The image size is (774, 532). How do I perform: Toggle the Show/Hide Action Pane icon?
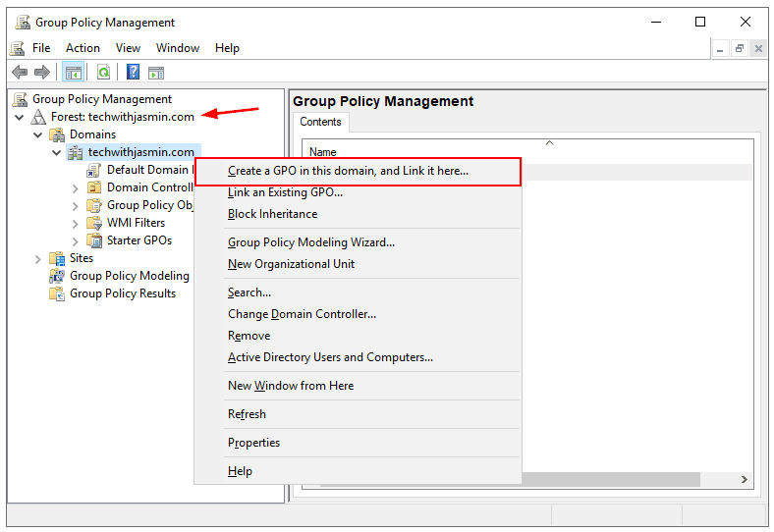pos(156,73)
